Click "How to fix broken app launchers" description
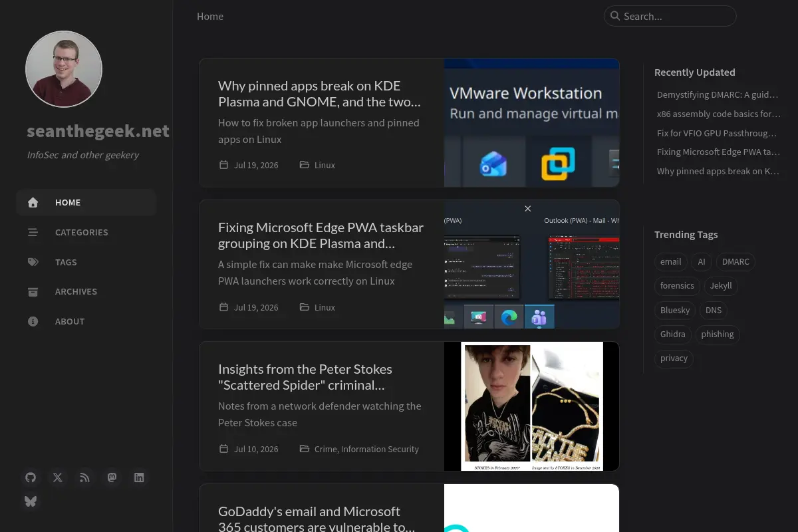 [x=319, y=131]
